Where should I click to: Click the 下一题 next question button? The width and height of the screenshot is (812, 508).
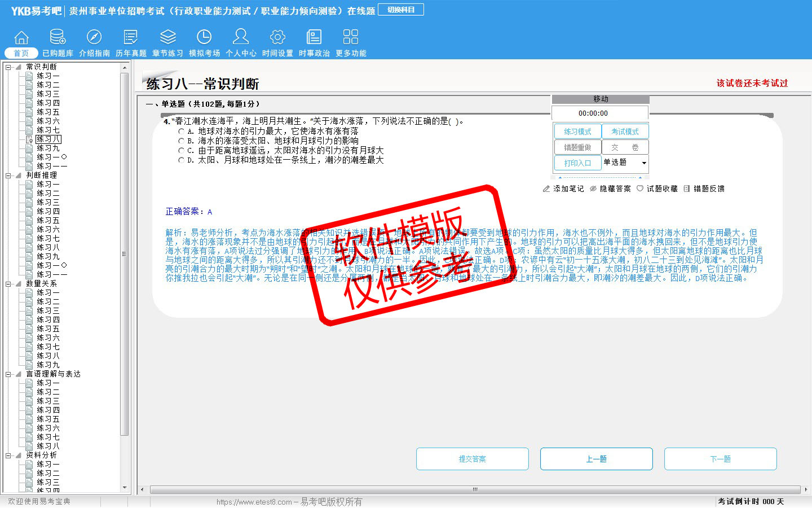click(720, 459)
